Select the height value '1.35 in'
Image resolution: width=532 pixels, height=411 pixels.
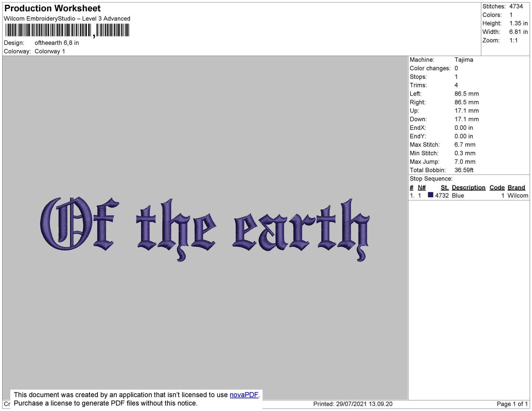pos(518,23)
